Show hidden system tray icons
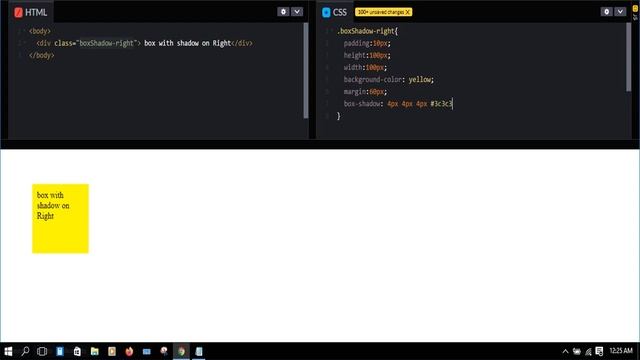640x360 pixels. coord(565,351)
